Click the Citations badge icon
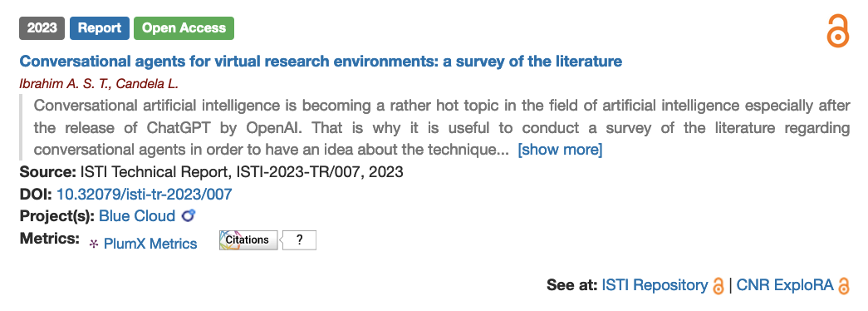 (248, 240)
